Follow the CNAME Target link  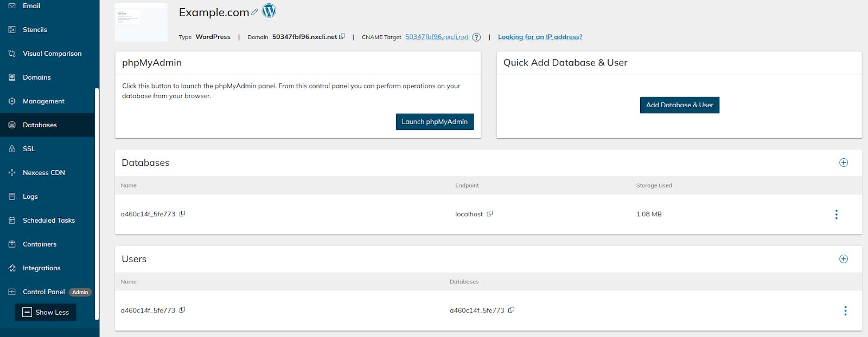(x=437, y=37)
